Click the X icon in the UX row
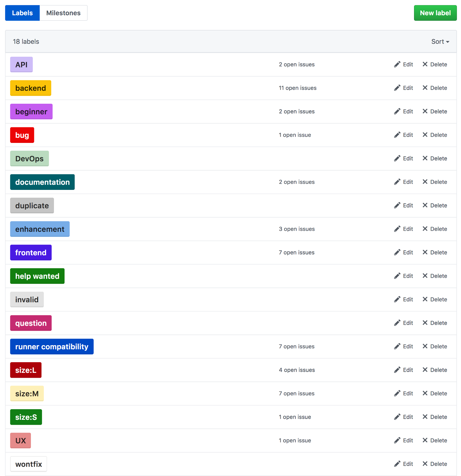This screenshot has width=461, height=476. 425,440
